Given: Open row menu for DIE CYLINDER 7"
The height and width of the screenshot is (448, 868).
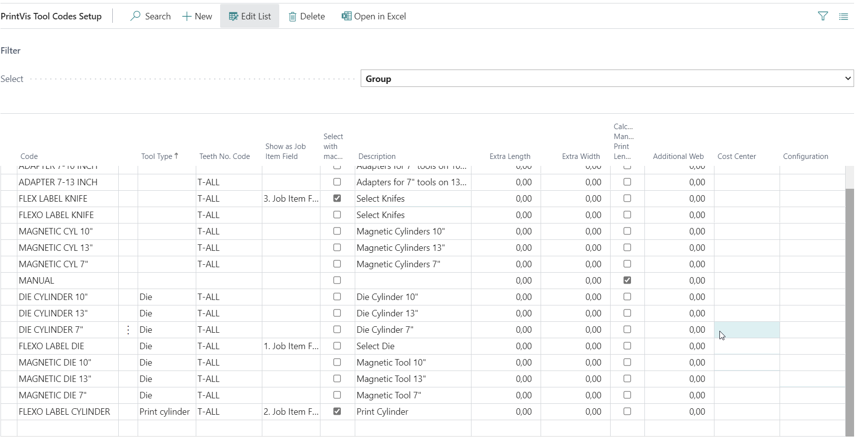Looking at the screenshot, I should tap(128, 330).
